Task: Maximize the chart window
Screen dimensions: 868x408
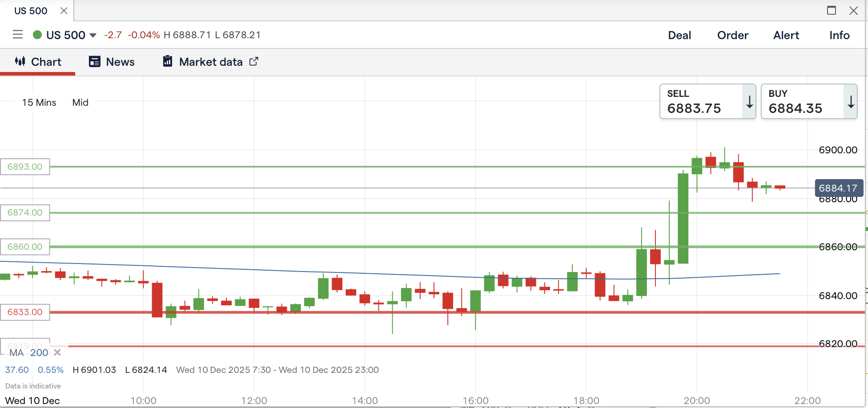Action: [x=831, y=11]
